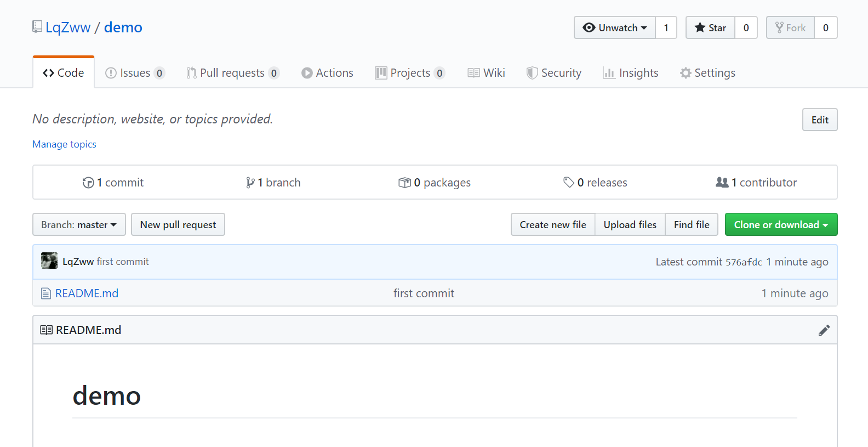Click the commit history clock icon
The height and width of the screenshot is (447, 868).
(88, 183)
